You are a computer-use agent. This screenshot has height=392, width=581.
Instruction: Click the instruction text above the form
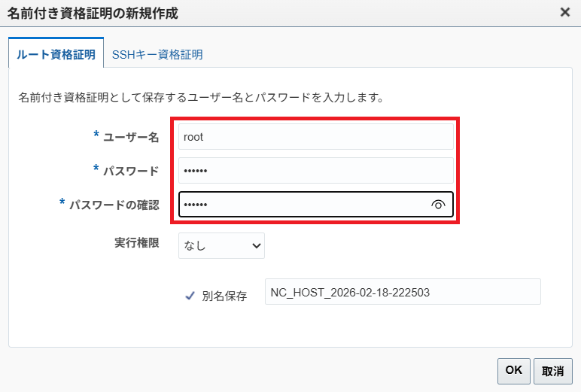point(201,97)
